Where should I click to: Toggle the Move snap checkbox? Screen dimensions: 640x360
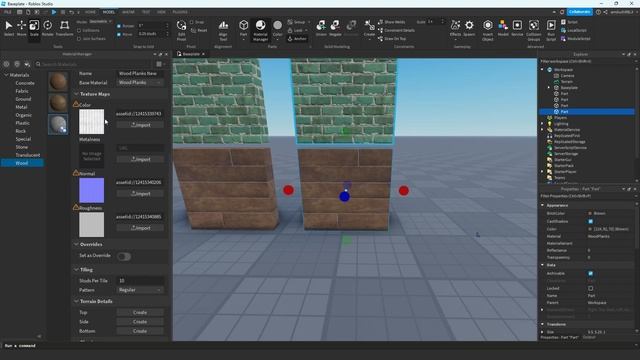pos(119,34)
